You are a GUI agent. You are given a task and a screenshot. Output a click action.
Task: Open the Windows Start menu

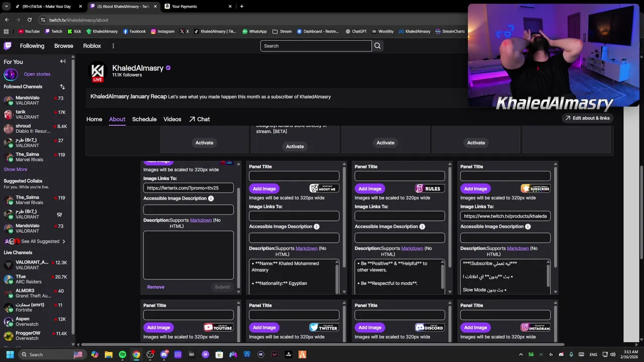10,354
